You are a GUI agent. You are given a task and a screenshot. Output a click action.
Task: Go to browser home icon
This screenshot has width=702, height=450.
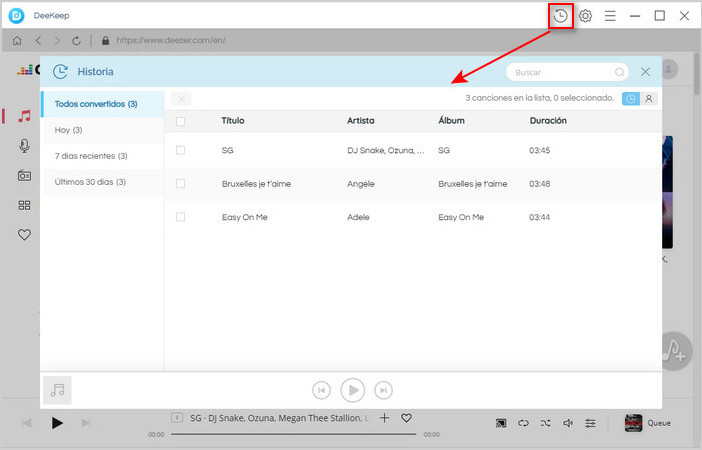pos(17,41)
